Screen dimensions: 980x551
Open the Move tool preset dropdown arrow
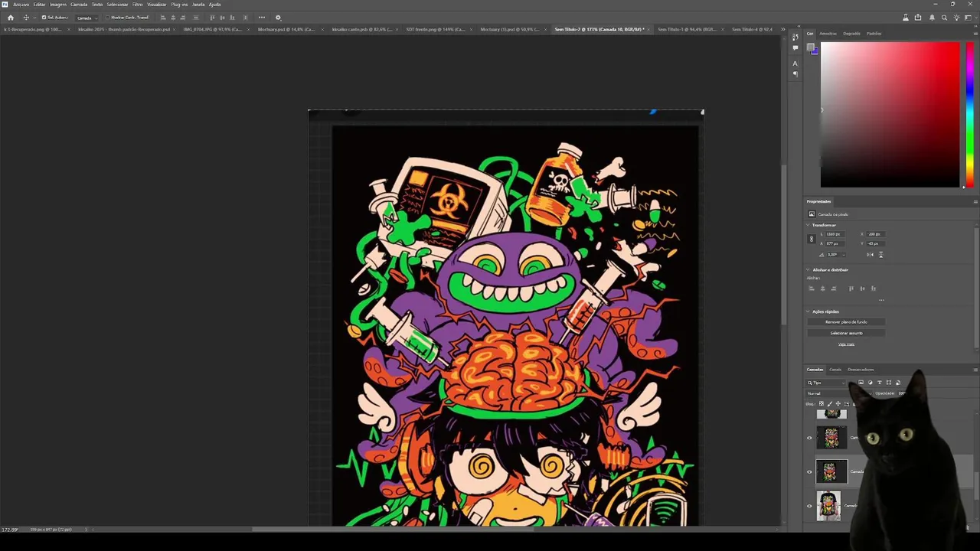35,18
